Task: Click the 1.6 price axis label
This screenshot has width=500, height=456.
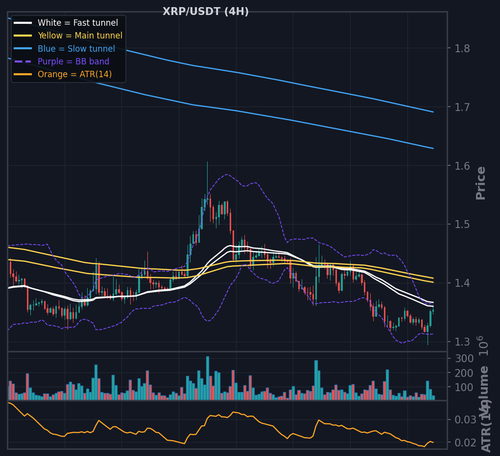Action: [462, 166]
